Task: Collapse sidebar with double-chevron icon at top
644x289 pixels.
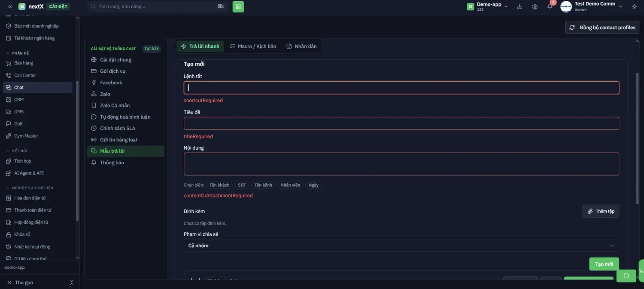Action: click(10, 6)
